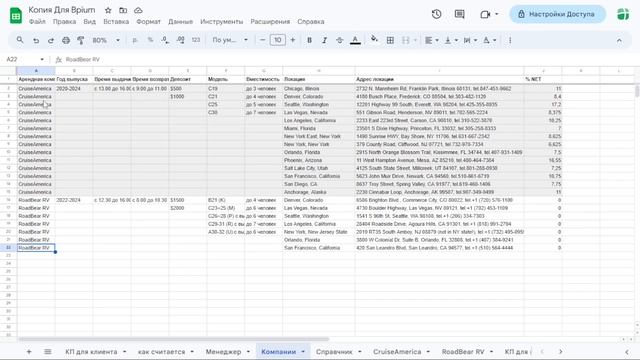Increase the decimal places

click(x=180, y=40)
